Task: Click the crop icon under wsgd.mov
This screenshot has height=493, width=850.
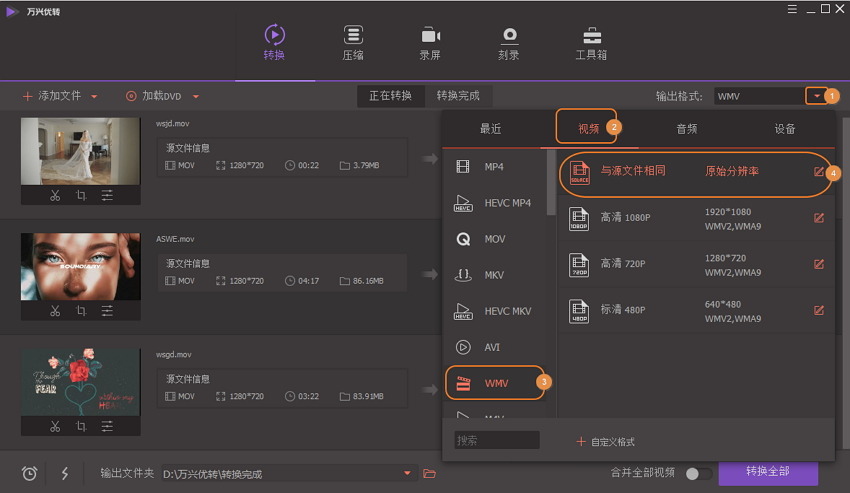Action: pyautogui.click(x=81, y=426)
